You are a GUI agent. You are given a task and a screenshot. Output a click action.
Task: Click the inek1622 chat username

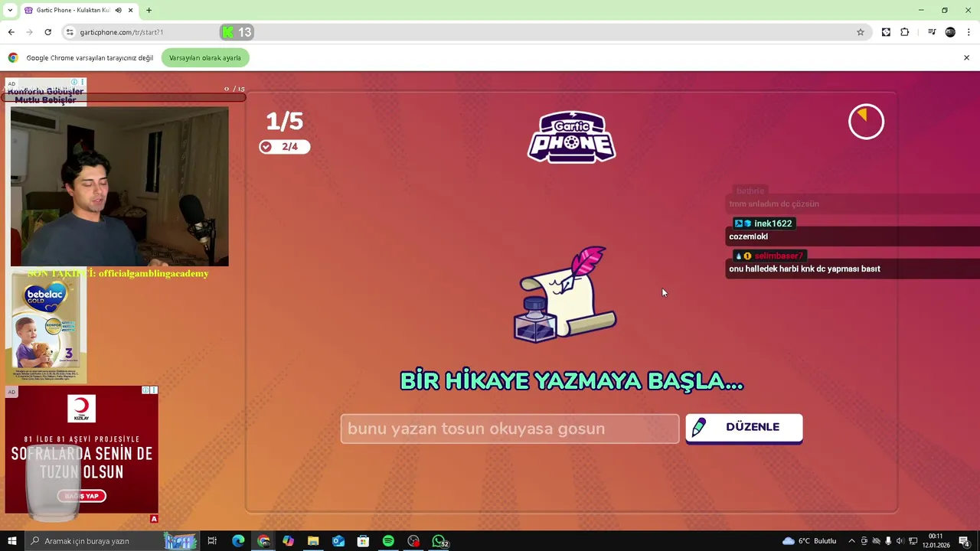773,223
